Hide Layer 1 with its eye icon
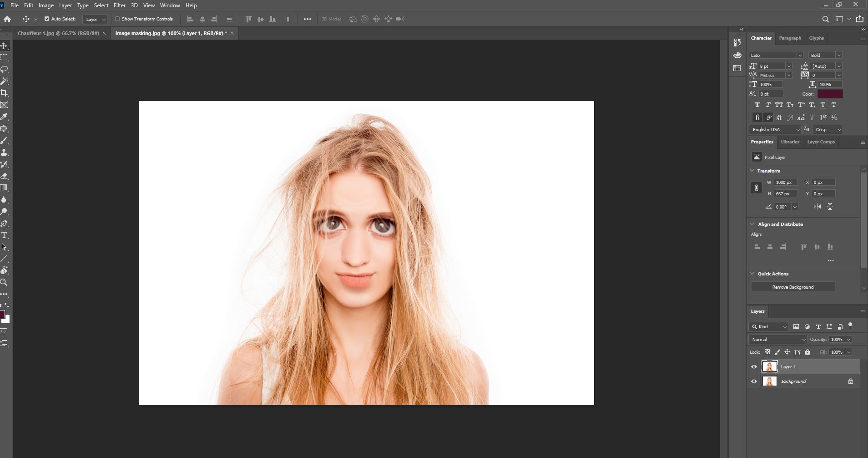 (754, 367)
